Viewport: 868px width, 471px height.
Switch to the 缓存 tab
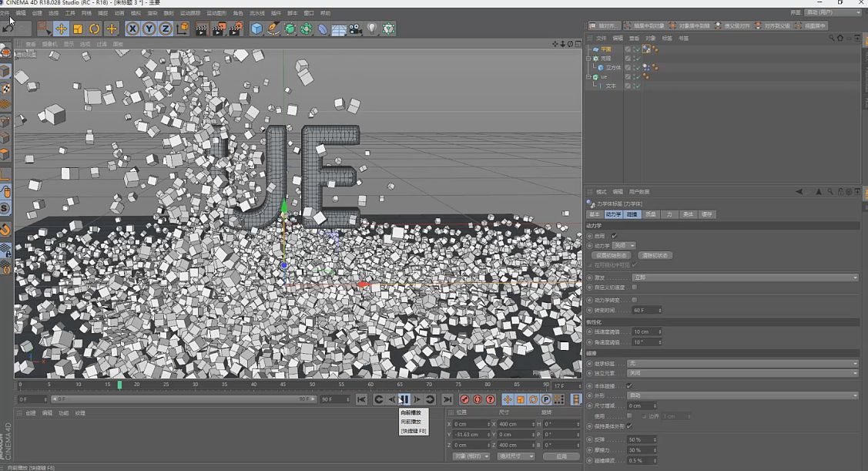tap(707, 214)
